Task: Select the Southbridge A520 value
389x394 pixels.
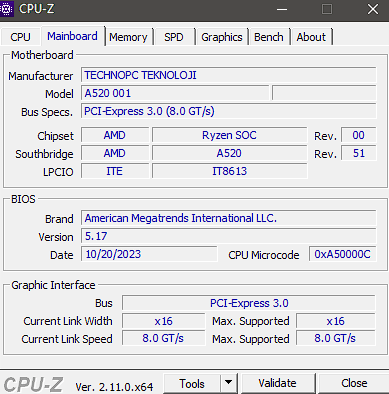Action: pyautogui.click(x=229, y=153)
